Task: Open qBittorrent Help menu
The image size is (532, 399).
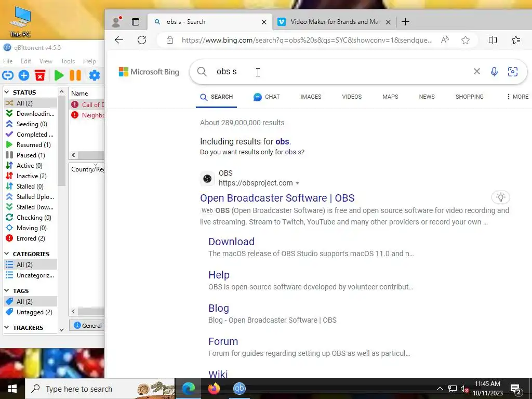Action: 89,61
